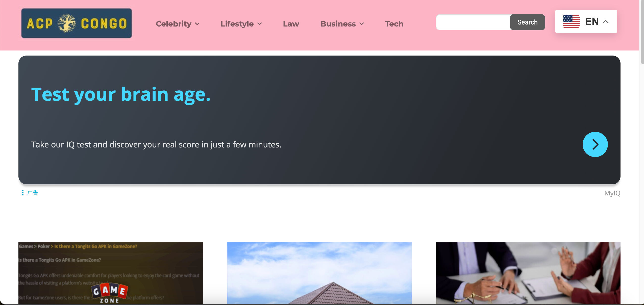Open the ACP Congo logo homepage

pos(77,23)
